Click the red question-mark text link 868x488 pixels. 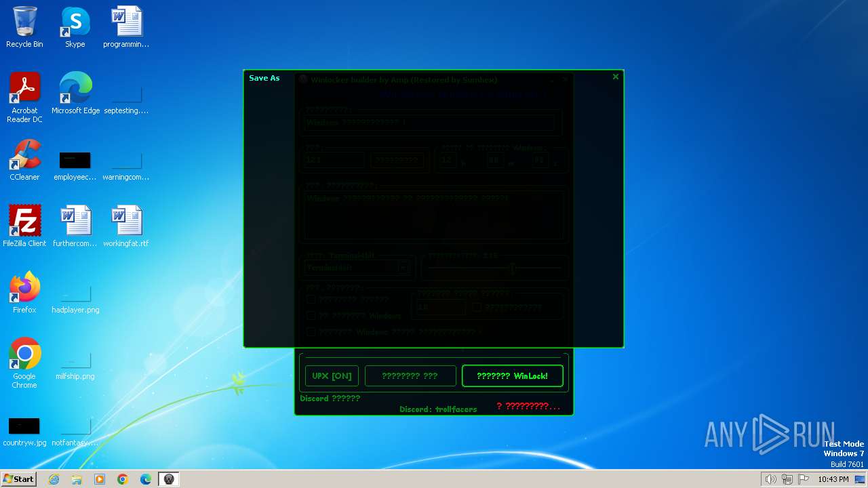tap(528, 406)
